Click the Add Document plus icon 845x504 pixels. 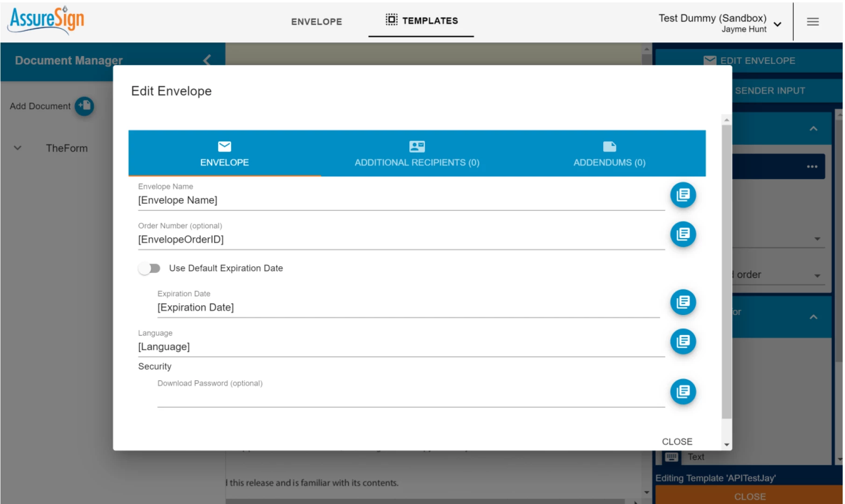[x=84, y=106]
